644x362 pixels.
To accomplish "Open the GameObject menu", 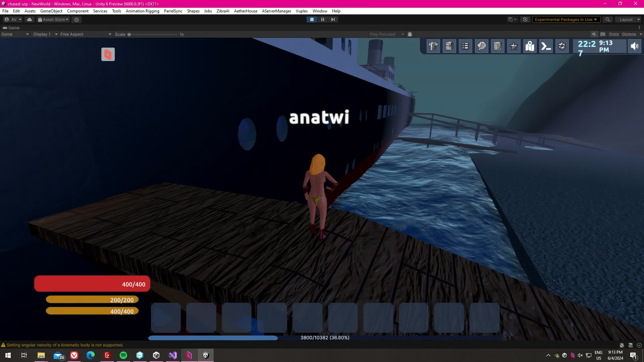I will point(51,11).
